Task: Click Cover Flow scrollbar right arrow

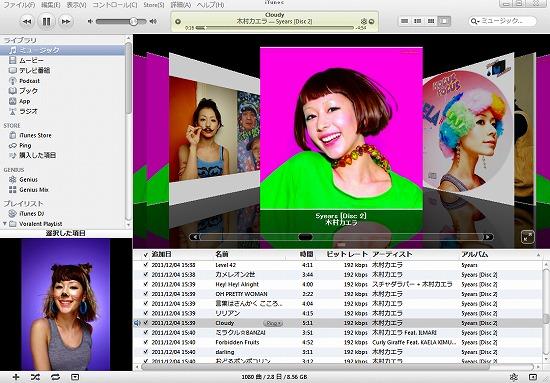Action: click(488, 237)
